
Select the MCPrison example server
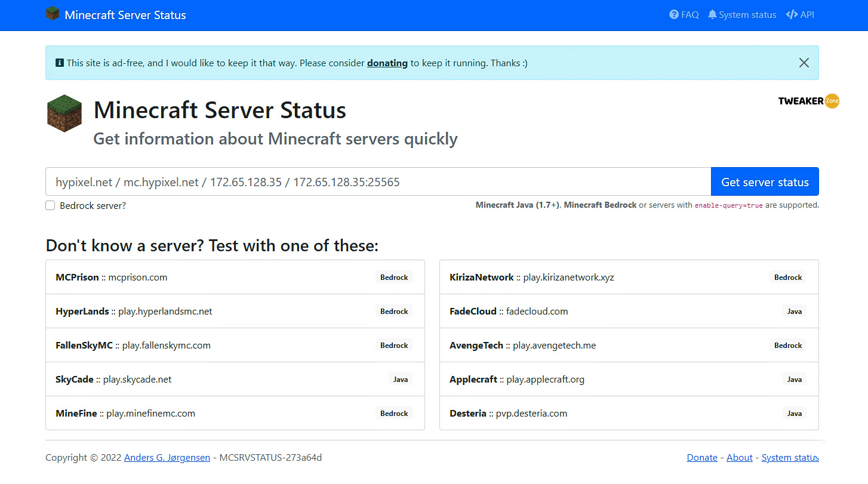(x=235, y=277)
